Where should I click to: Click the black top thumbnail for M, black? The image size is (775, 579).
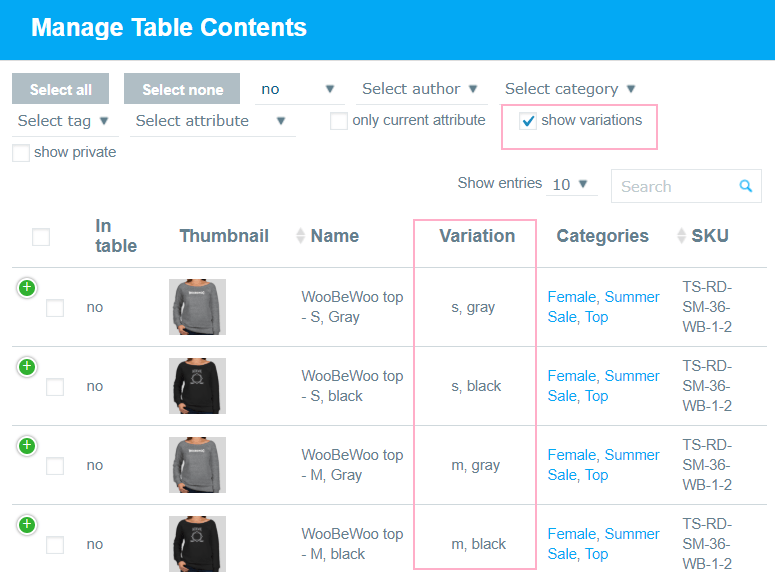[197, 544]
